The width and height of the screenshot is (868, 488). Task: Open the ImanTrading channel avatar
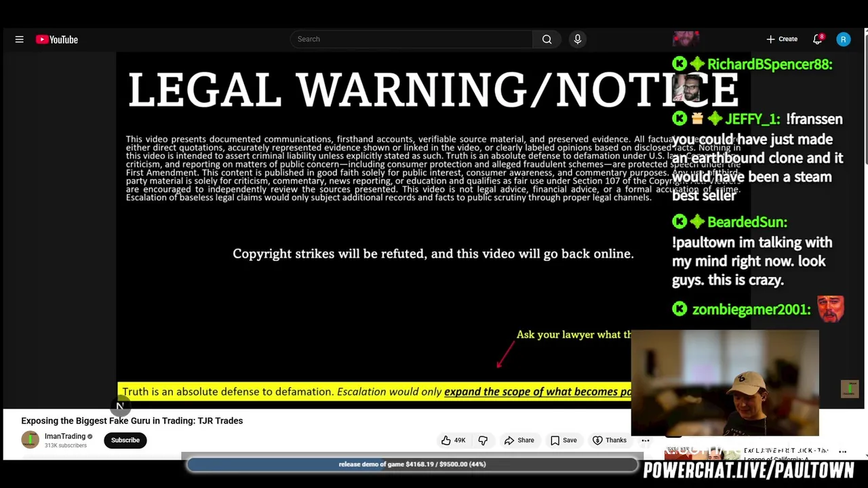(30, 440)
